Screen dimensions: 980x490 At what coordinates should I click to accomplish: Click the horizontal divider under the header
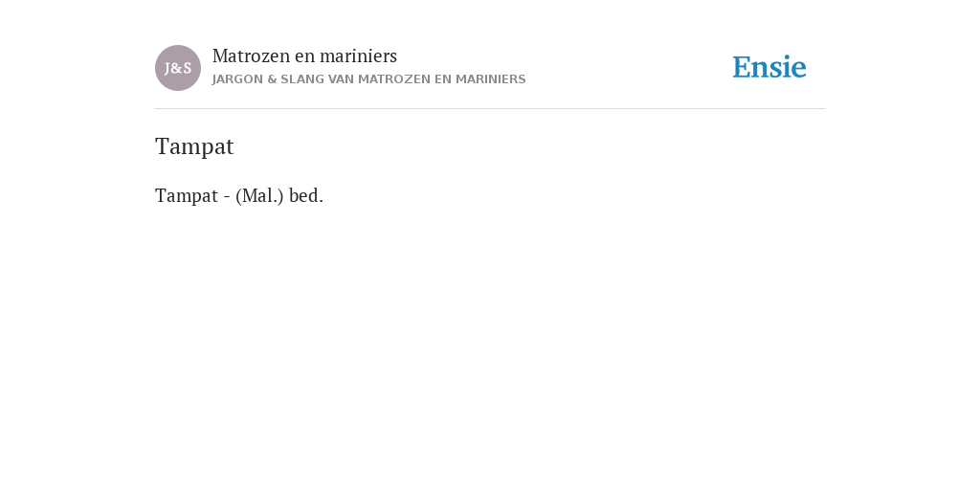coord(490,109)
